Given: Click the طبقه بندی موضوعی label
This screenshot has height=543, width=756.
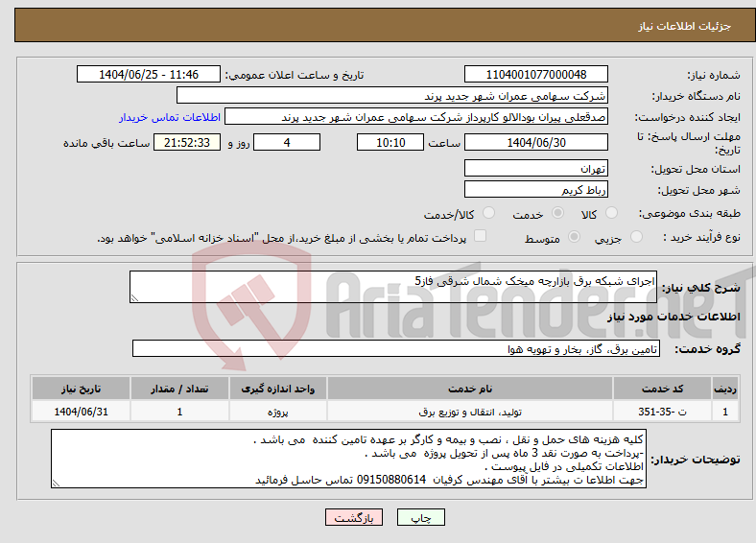Looking at the screenshot, I should pos(690,213).
